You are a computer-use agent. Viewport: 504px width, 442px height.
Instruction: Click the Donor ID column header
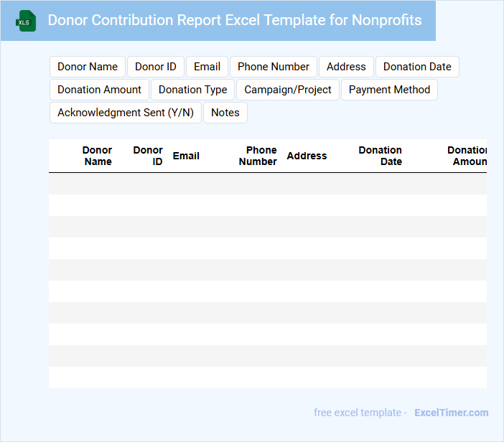(x=148, y=156)
